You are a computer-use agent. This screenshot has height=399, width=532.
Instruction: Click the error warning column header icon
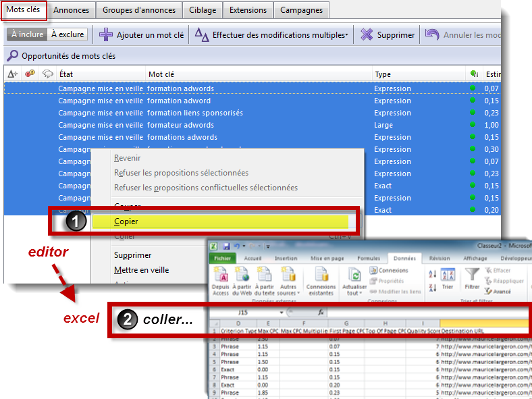coord(30,74)
